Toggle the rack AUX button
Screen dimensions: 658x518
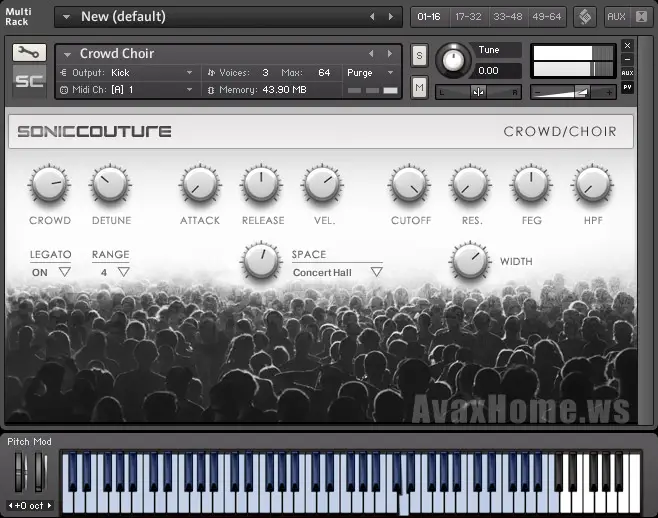click(x=616, y=17)
